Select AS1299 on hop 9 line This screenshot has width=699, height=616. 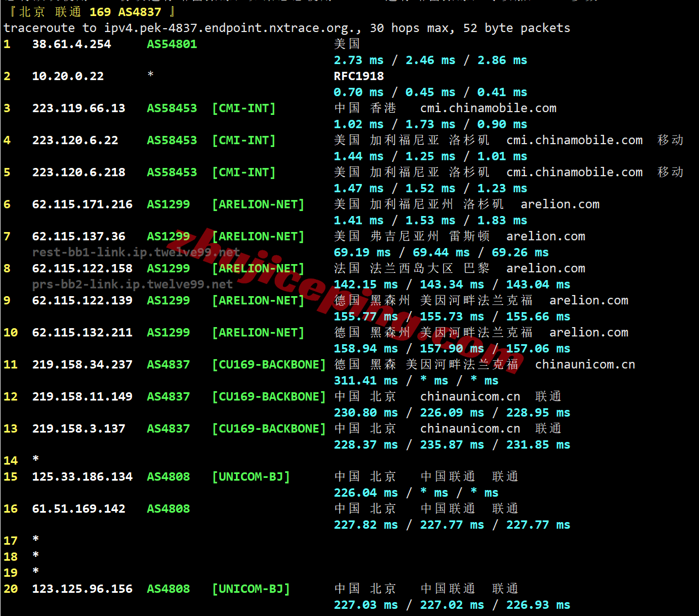[169, 301]
